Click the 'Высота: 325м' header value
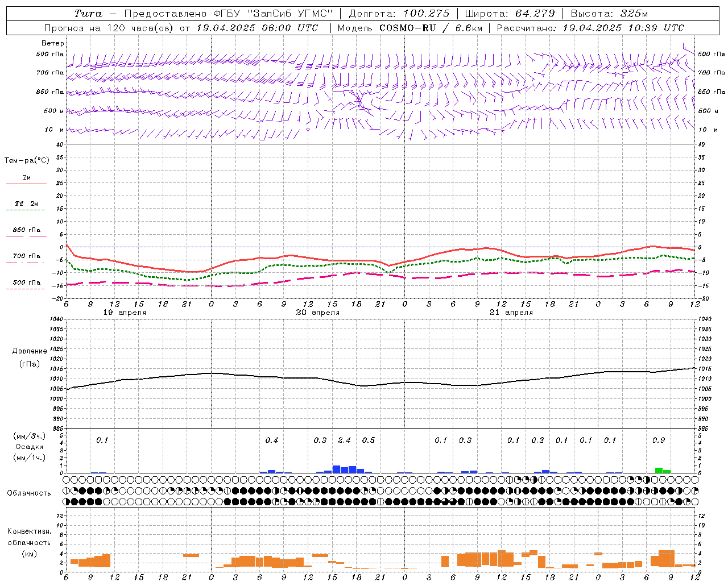728x582 pixels. click(x=609, y=14)
